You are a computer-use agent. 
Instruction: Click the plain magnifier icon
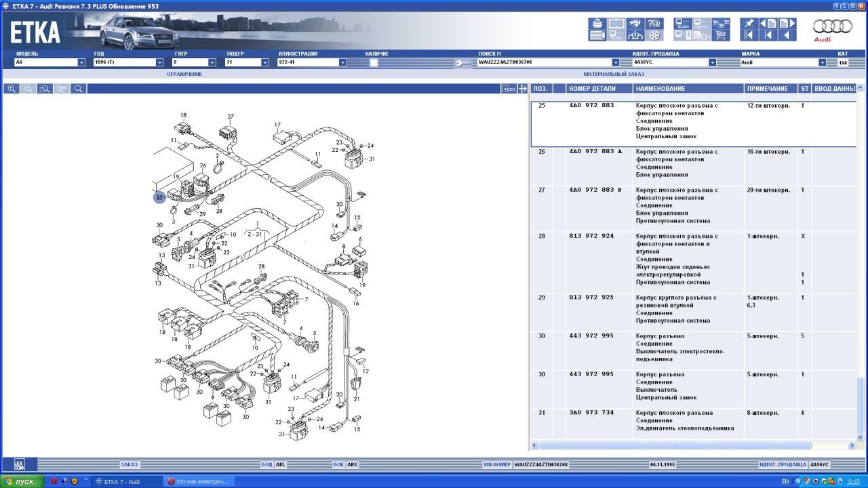point(79,89)
